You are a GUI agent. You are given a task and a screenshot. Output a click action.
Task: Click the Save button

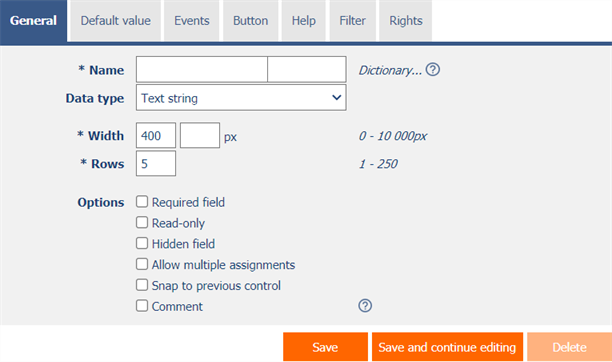pos(325,347)
